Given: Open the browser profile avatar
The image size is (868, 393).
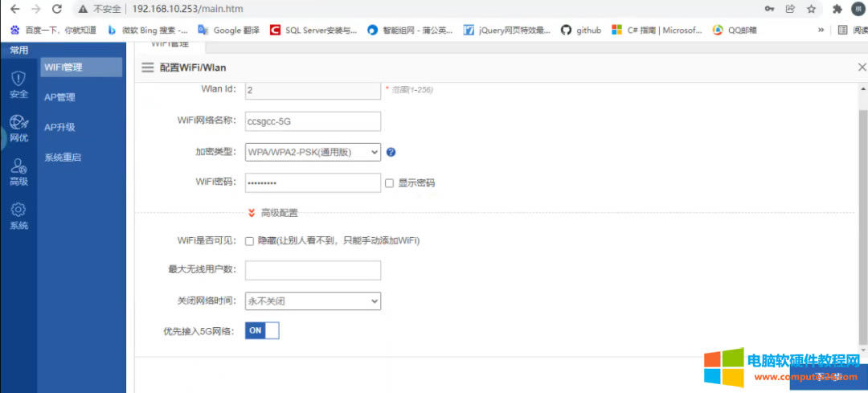Looking at the screenshot, I should [x=858, y=9].
